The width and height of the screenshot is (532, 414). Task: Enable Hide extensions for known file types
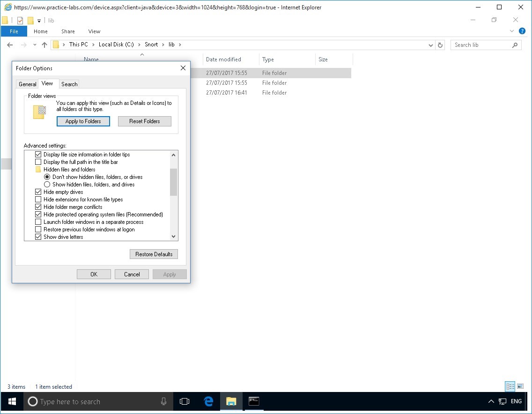coord(38,200)
